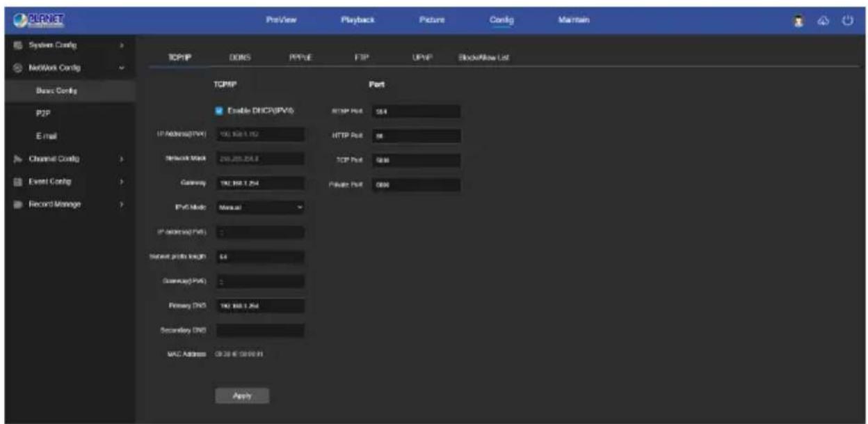Click the Network Config globe icon
This screenshot has width=868, height=424.
[17, 68]
